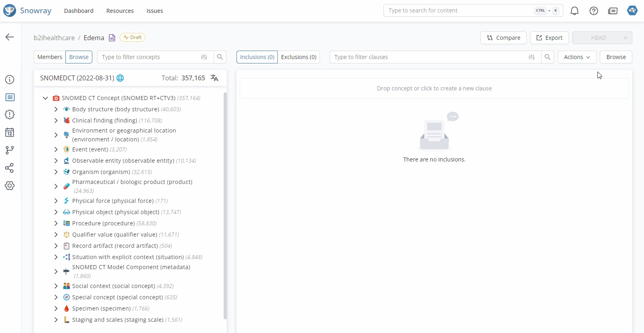Click the Compare button
Viewport: 644px width, 333px height.
503,38
